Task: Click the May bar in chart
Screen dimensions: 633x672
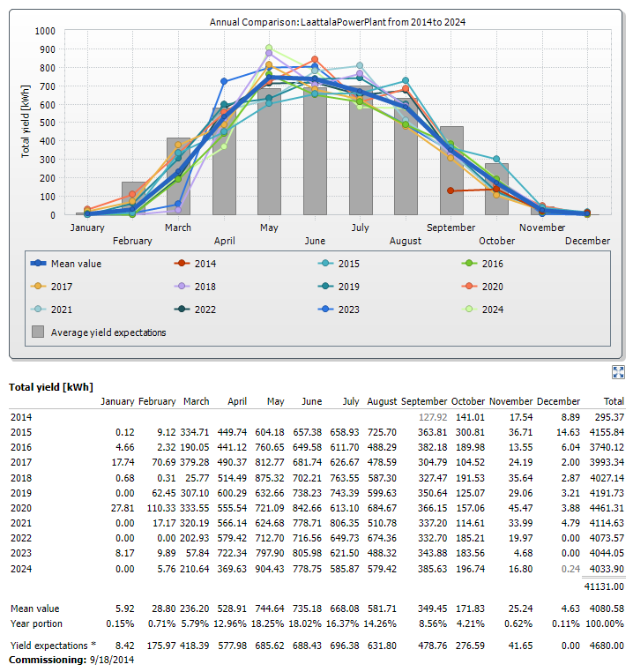Action: (269, 159)
